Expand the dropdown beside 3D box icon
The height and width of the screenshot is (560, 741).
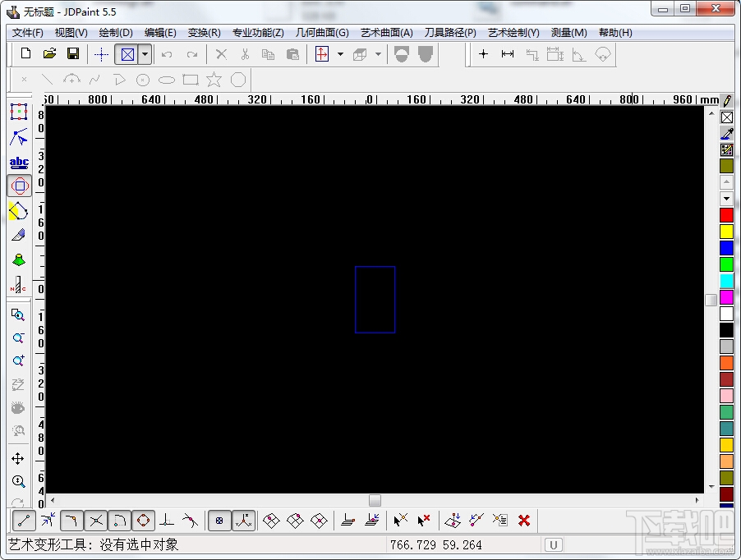coord(378,54)
